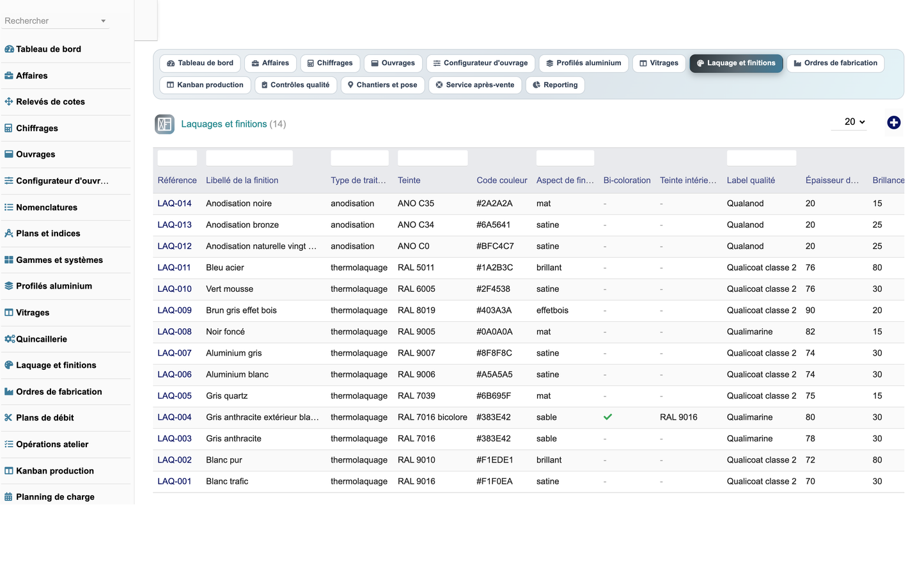
Task: Sort by the Bi-coloration column header
Action: click(627, 180)
